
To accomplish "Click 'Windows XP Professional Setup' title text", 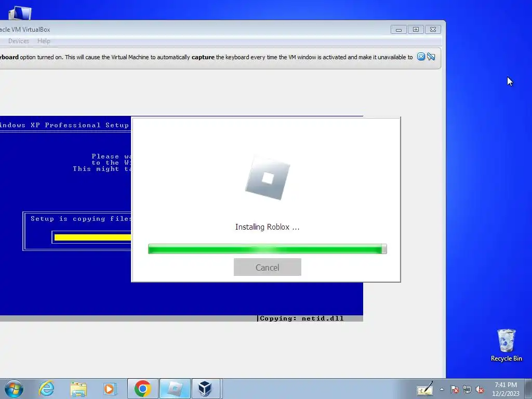I will click(x=64, y=125).
